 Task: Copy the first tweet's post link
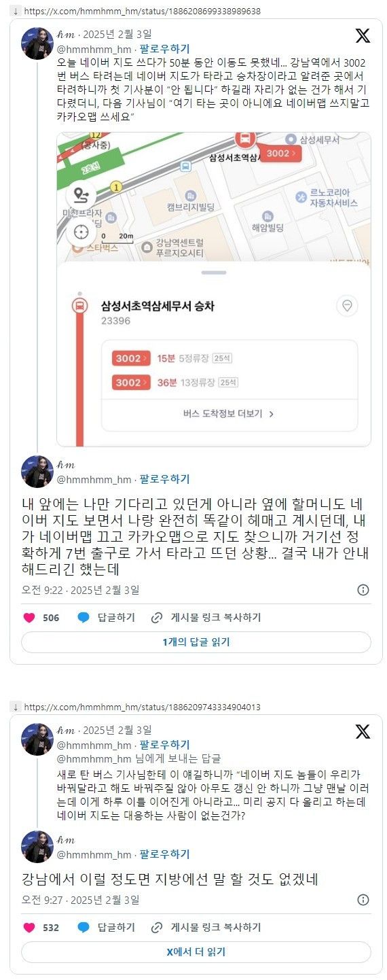pos(206,618)
